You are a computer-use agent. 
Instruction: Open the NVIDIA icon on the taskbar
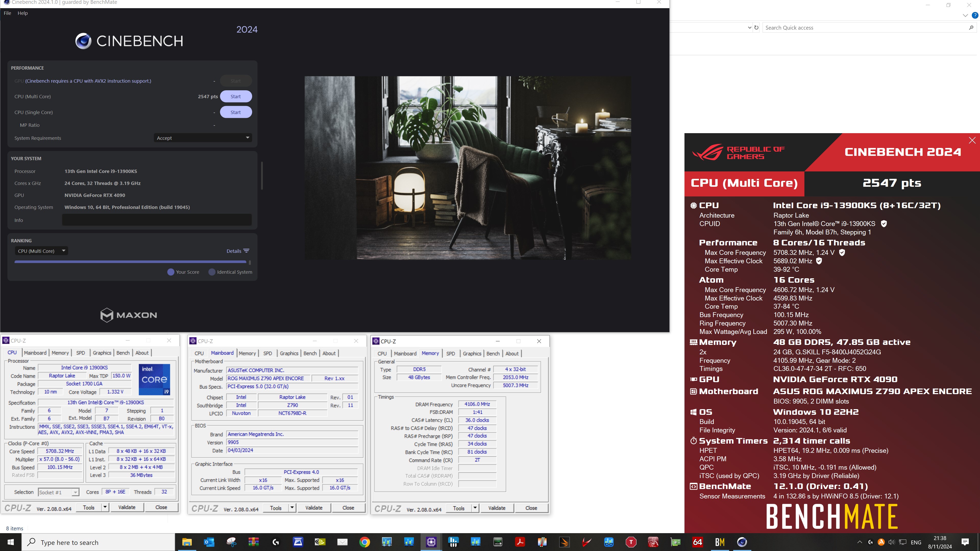coord(320,542)
